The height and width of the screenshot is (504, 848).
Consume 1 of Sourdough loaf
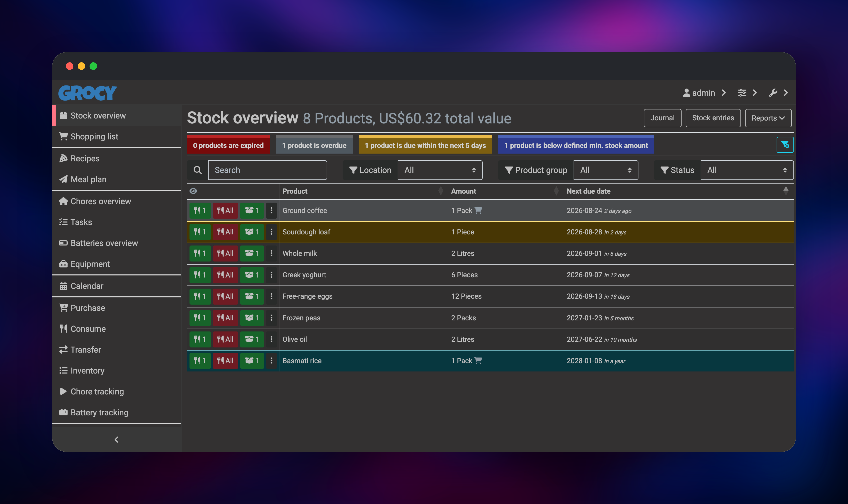[200, 232]
